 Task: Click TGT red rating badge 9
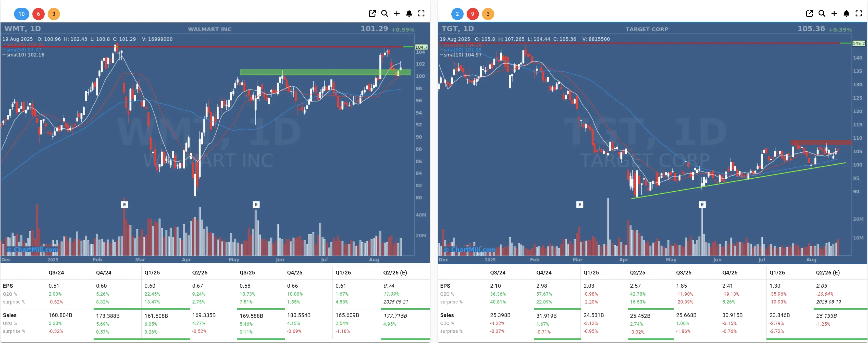coord(473,14)
